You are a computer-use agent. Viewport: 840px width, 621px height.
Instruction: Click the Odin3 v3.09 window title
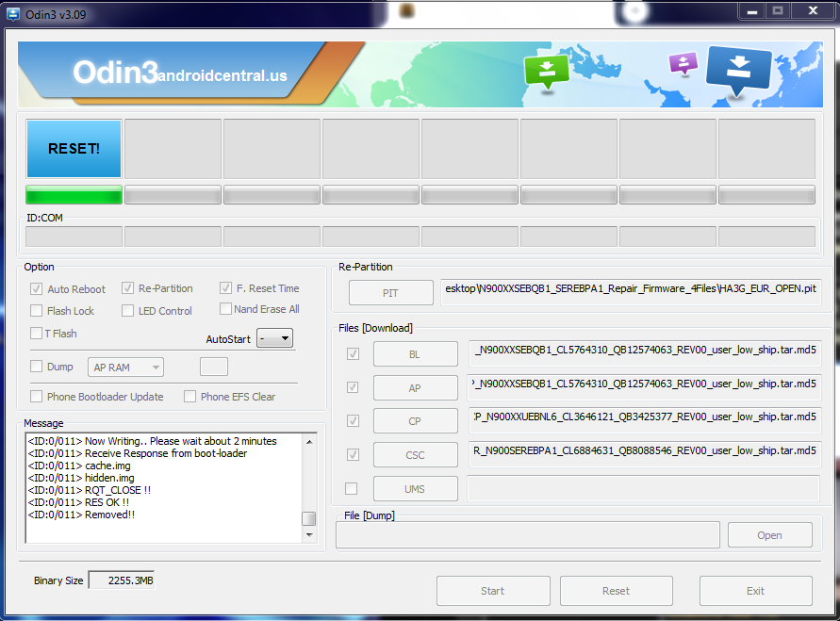tap(56, 14)
